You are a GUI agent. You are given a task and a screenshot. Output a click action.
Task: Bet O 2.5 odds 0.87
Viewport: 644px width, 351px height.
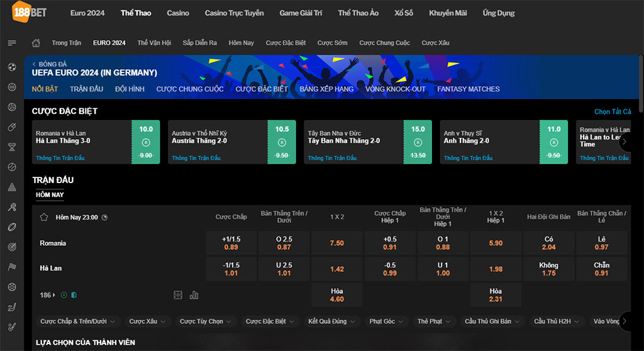[284, 243]
